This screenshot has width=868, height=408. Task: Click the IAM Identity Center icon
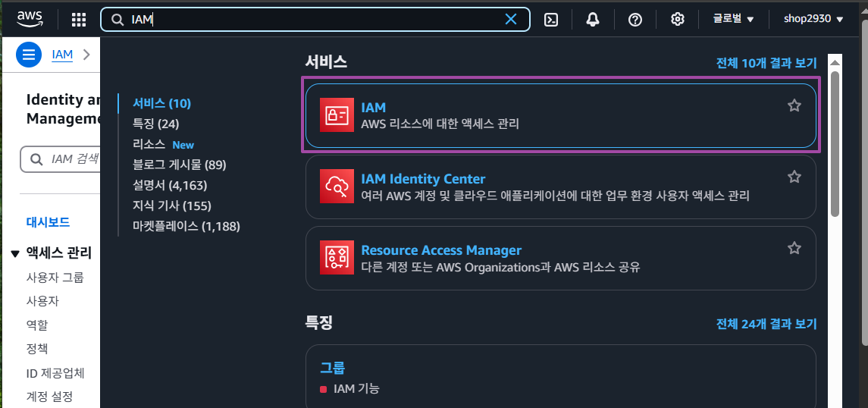tap(337, 186)
